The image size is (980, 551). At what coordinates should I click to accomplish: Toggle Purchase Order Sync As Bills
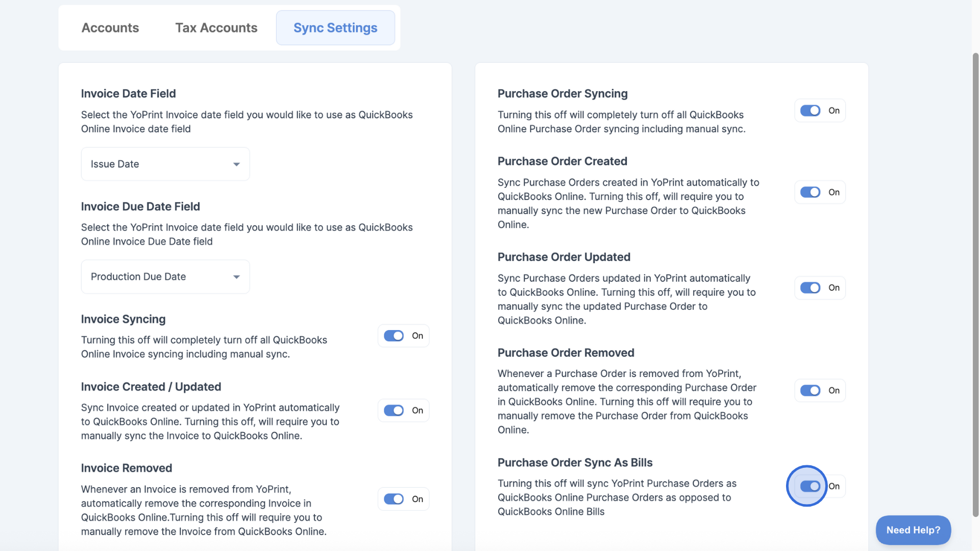[x=810, y=486]
